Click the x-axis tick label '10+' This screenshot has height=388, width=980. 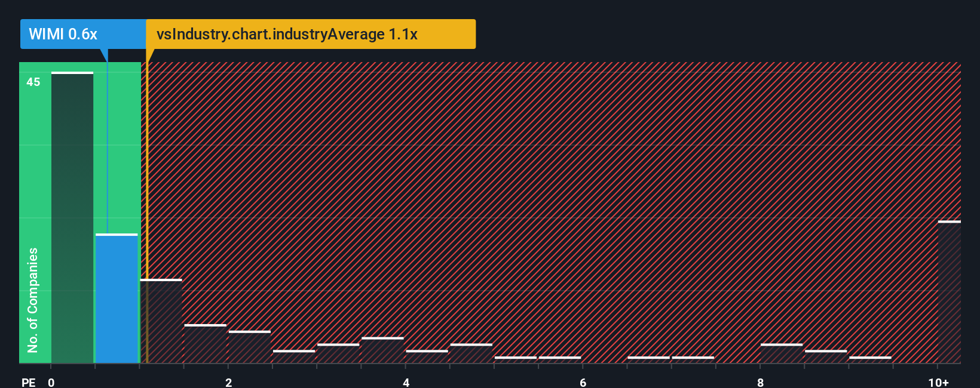pyautogui.click(x=938, y=382)
